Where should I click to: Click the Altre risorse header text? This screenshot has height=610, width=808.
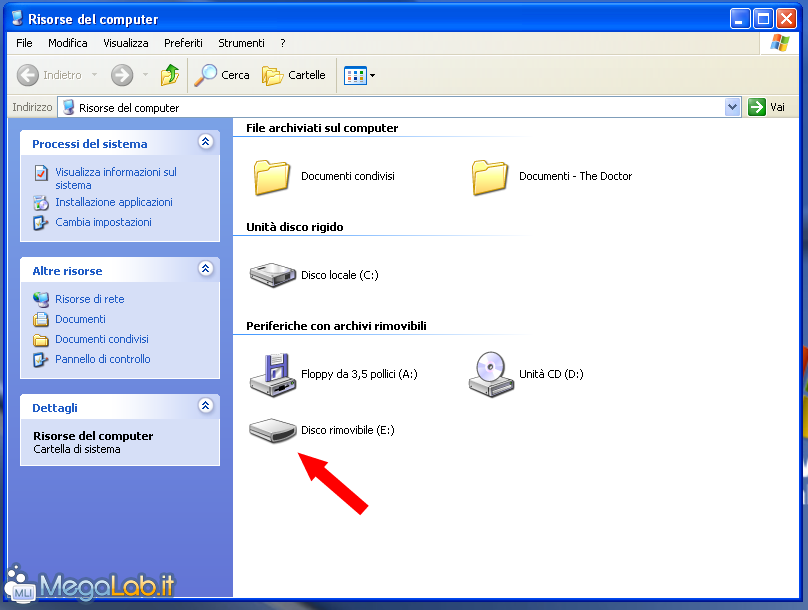point(68,271)
